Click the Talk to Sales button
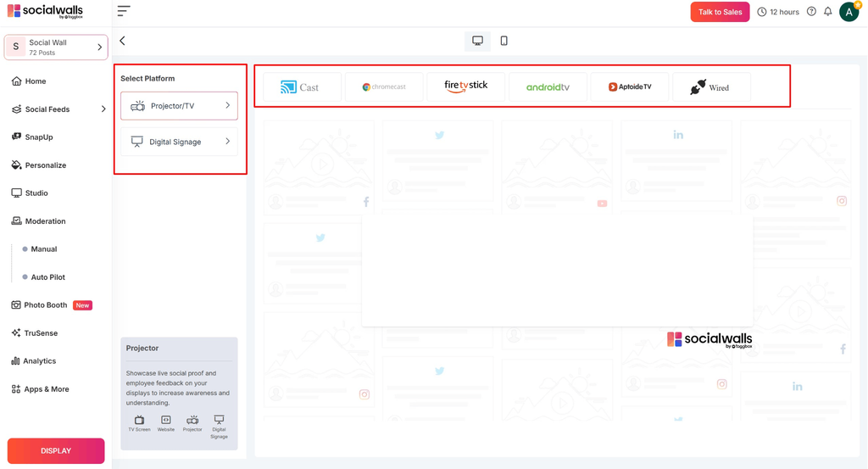Viewport: 868px width, 469px height. [x=720, y=12]
